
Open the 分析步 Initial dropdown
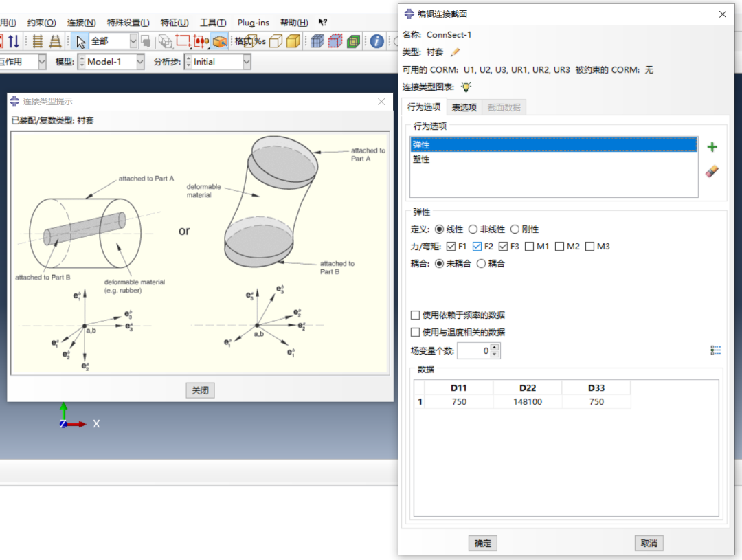click(247, 62)
